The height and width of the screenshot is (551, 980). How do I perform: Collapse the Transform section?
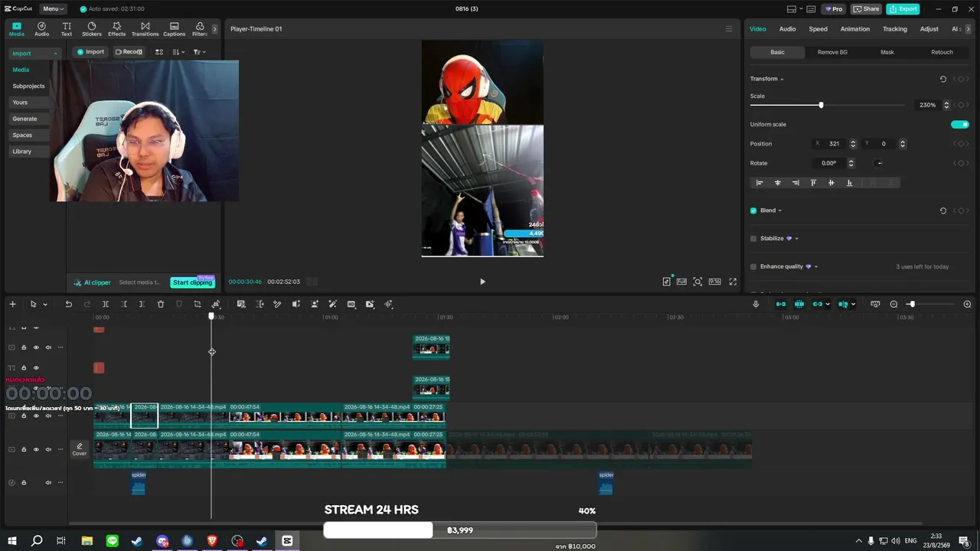782,79
